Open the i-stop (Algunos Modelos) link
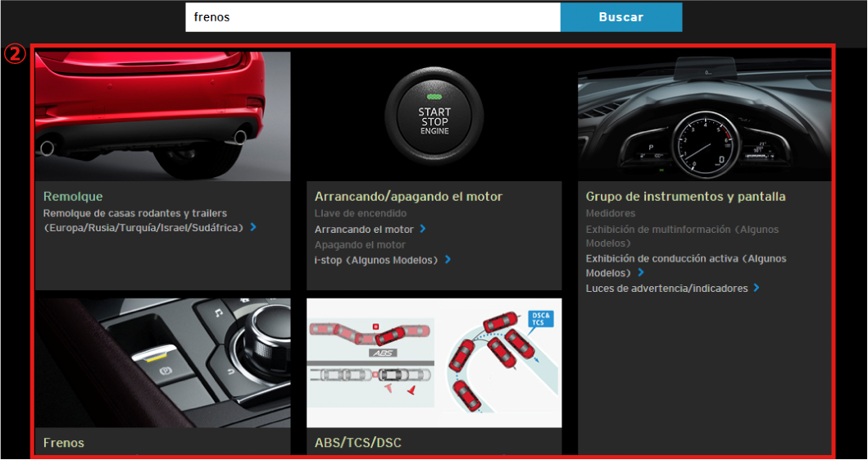The width and height of the screenshot is (868, 460). point(377,260)
